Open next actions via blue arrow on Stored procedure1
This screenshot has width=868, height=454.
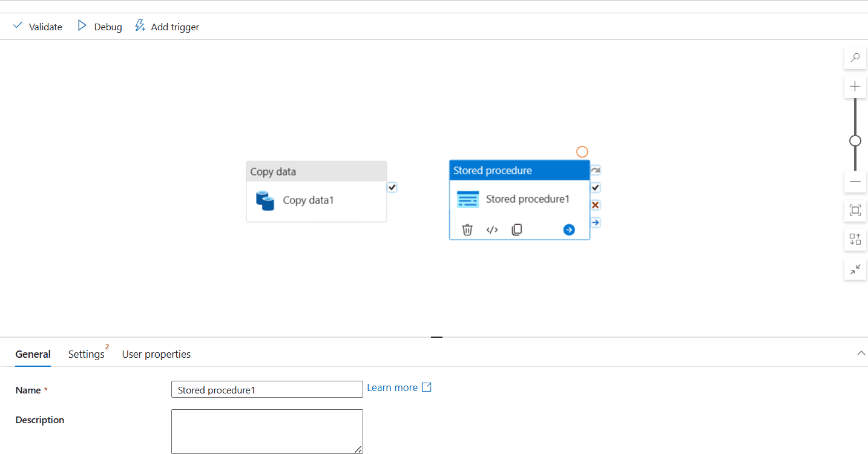tap(568, 229)
